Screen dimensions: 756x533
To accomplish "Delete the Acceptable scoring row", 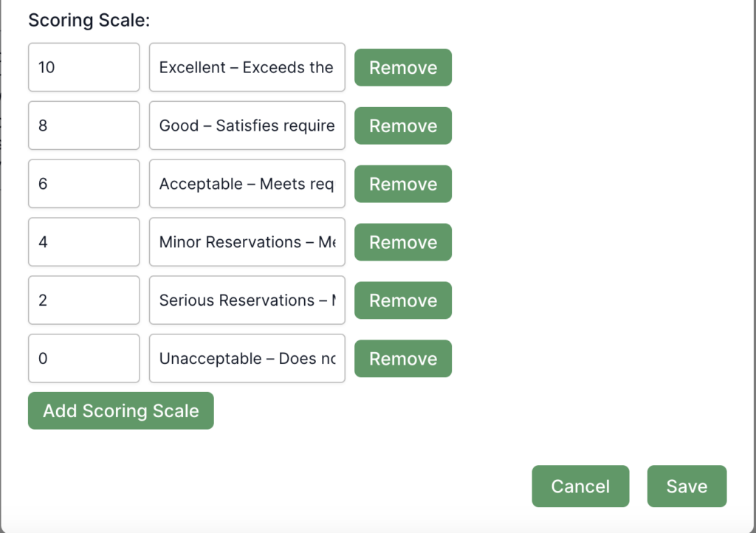I will [x=402, y=184].
